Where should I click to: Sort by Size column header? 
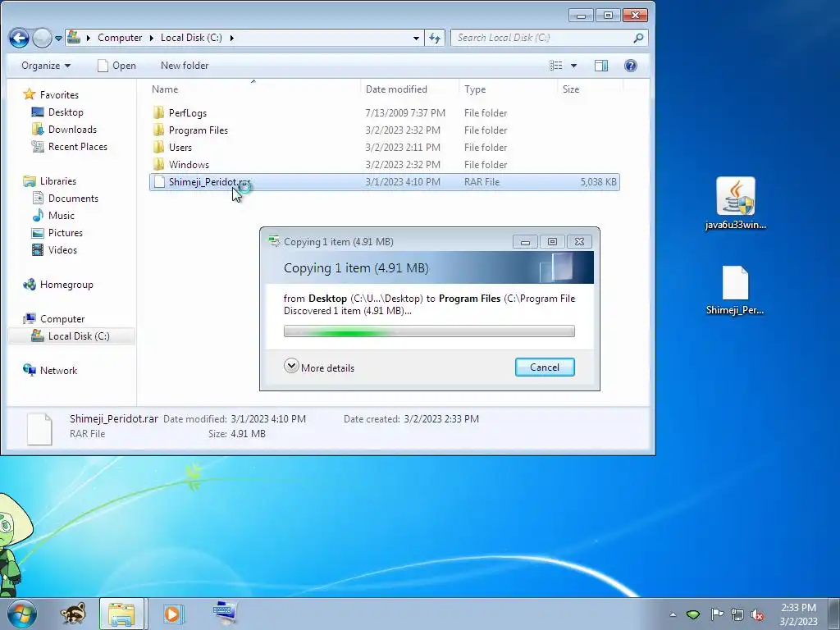590,89
